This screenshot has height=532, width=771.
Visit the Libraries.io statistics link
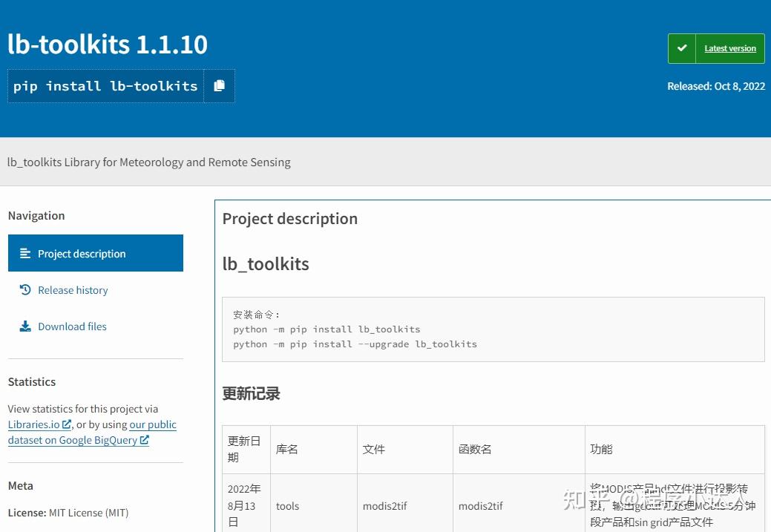[34, 424]
